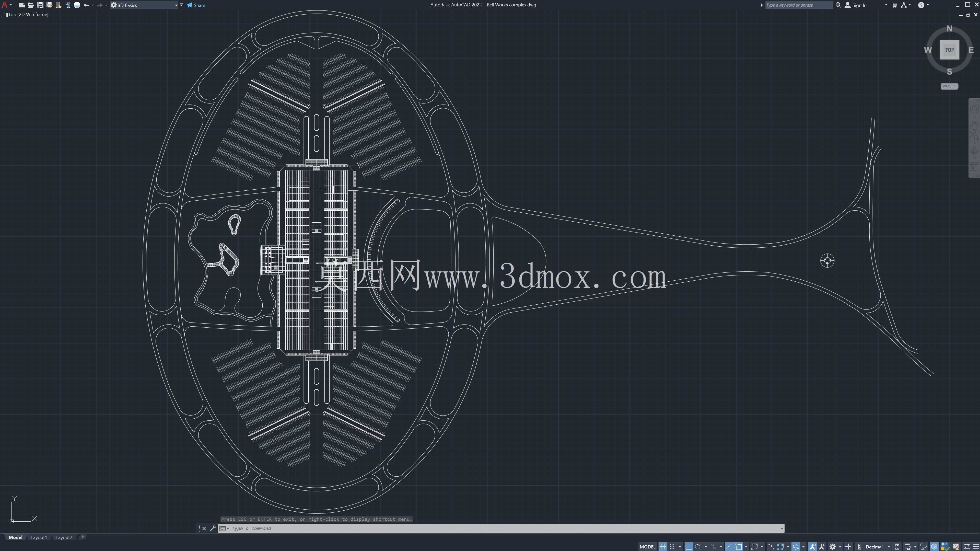Click the Redo arrow icon

(100, 5)
